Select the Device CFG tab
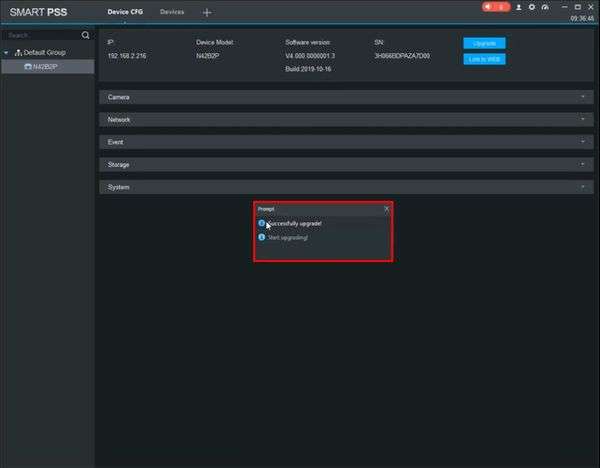Image resolution: width=600 pixels, height=468 pixels. click(x=125, y=12)
